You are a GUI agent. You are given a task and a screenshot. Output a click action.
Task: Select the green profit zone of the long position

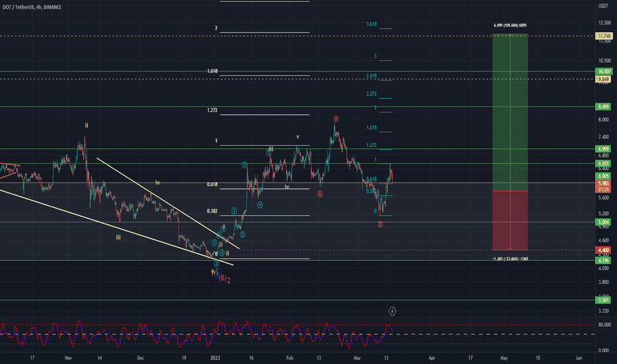[510, 113]
